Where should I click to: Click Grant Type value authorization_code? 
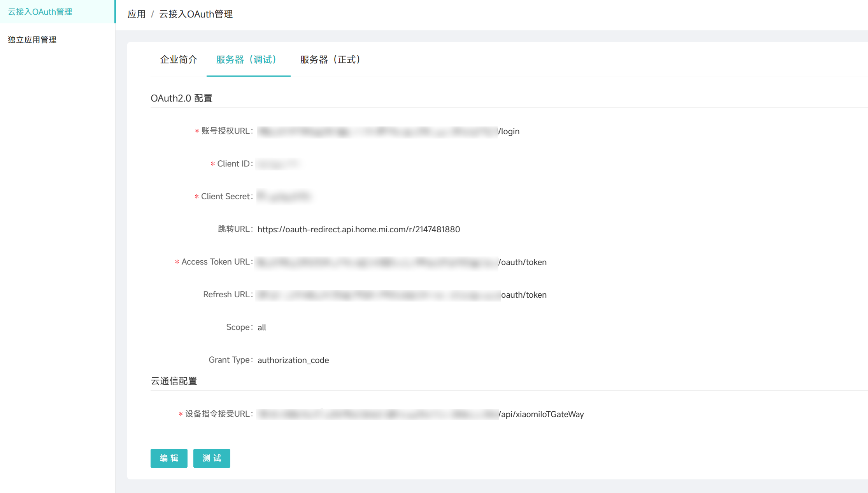pyautogui.click(x=293, y=360)
